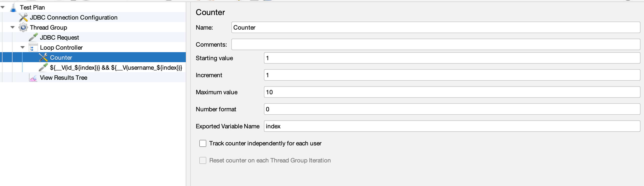Click the Name input field
Image resolution: width=644 pixels, height=186 pixels.
point(436,28)
